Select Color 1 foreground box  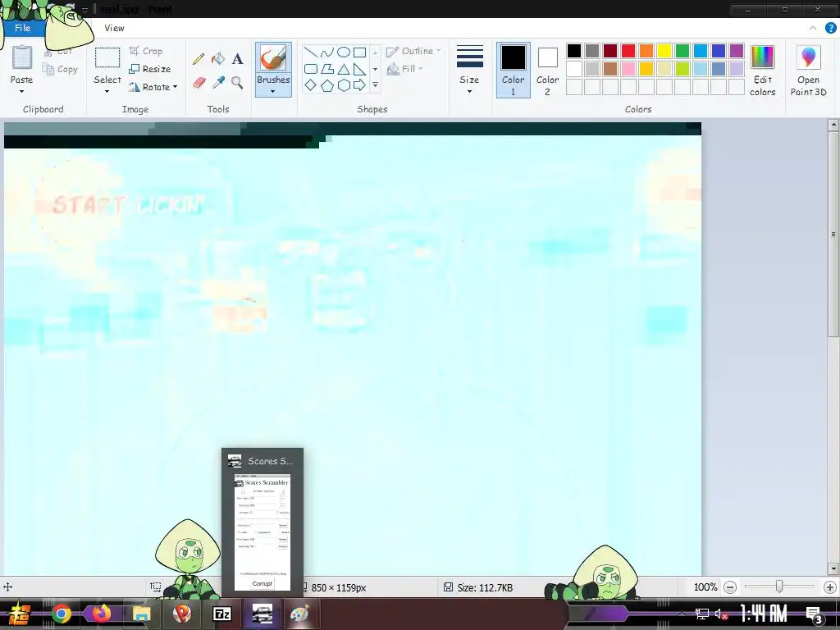point(514,71)
